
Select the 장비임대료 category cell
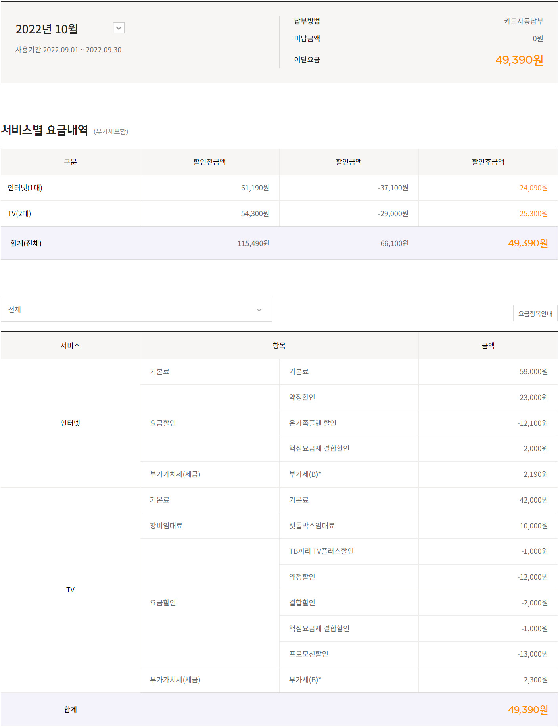(166, 526)
